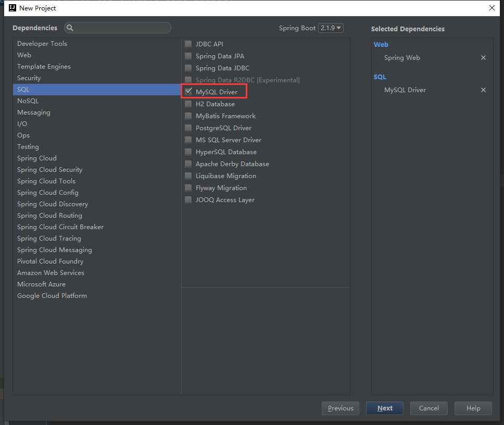Image resolution: width=504 pixels, height=425 pixels.
Task: Check the JDBC API checkbox
Action: (188, 44)
